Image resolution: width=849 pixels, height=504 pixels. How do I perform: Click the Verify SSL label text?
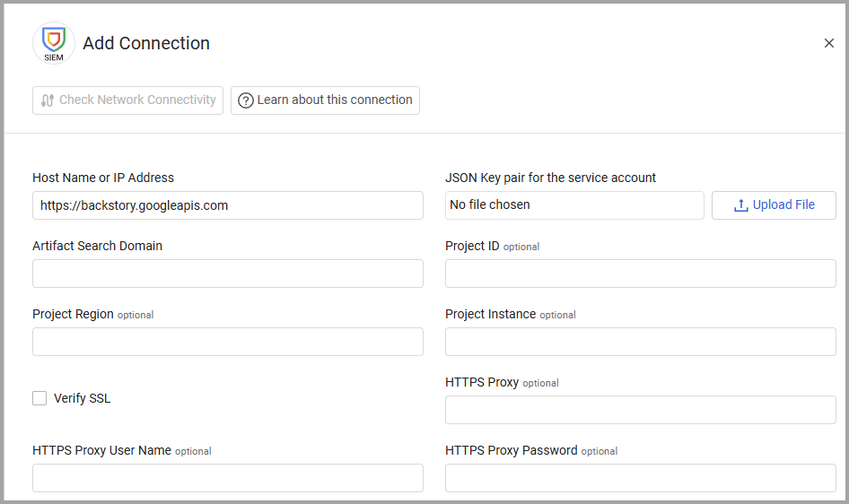(83, 398)
